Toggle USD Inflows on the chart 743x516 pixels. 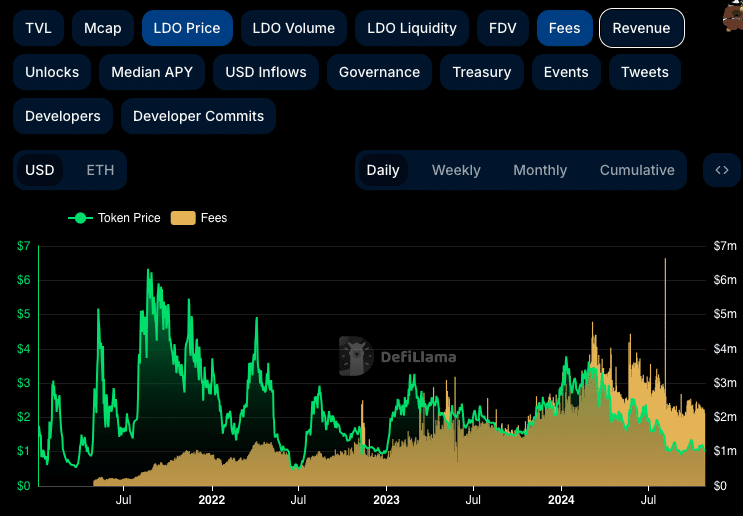pos(266,72)
